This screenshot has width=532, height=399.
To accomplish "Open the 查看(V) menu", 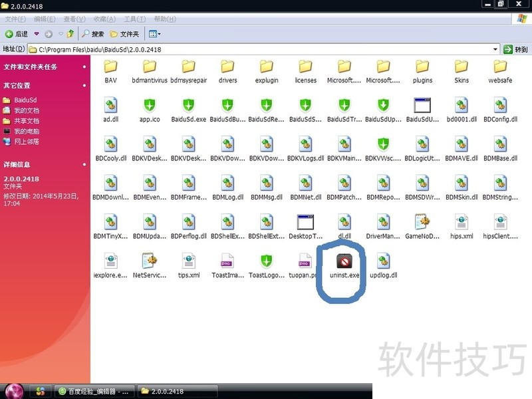I will 74,19.
